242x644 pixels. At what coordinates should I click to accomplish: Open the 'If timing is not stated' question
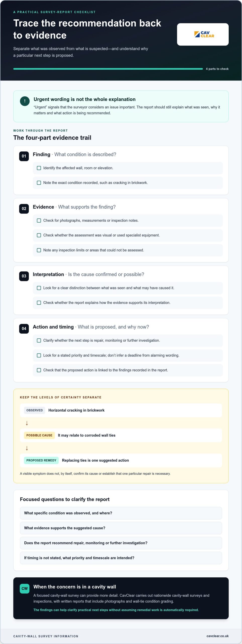121,558
